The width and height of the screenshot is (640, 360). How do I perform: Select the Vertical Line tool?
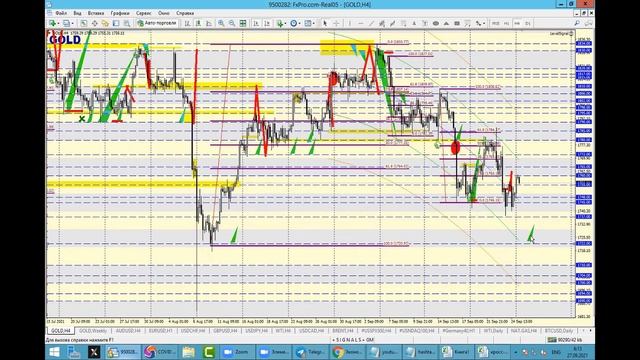349,23
